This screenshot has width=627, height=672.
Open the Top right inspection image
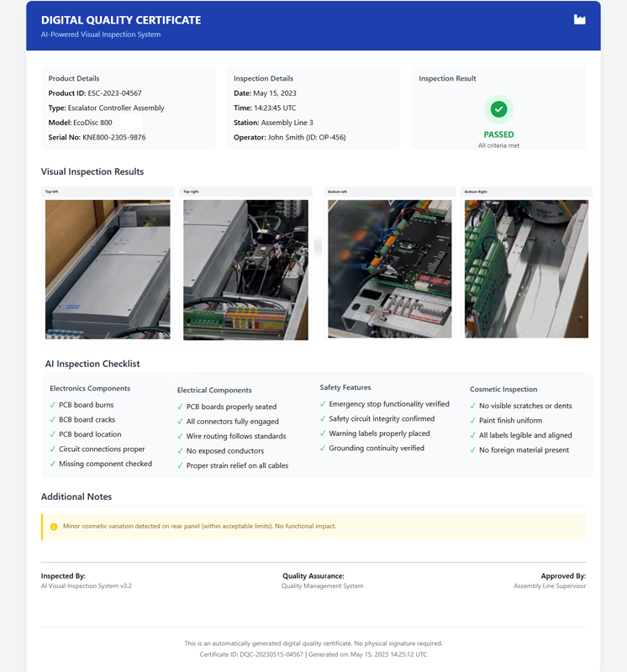[245, 270]
